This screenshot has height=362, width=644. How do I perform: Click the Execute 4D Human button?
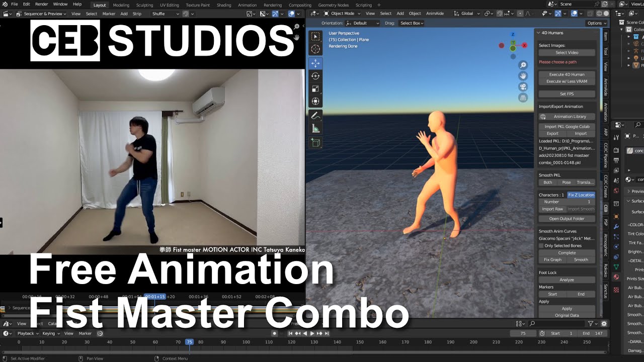pyautogui.click(x=567, y=74)
